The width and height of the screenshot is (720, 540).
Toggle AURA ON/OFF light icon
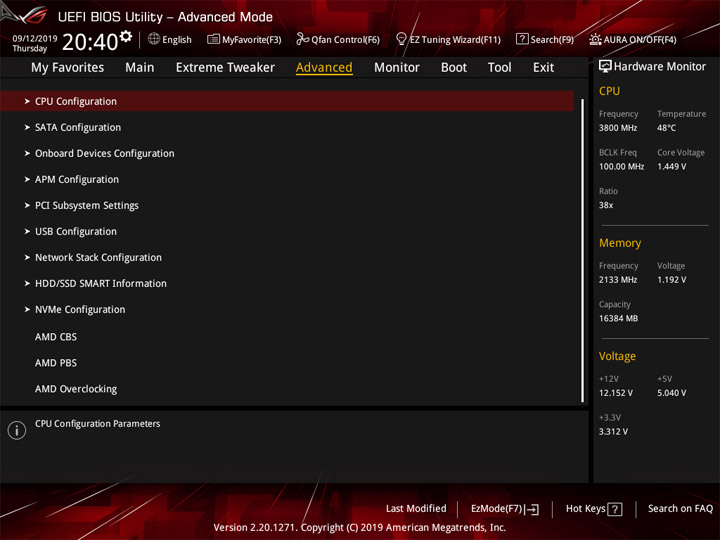(595, 39)
